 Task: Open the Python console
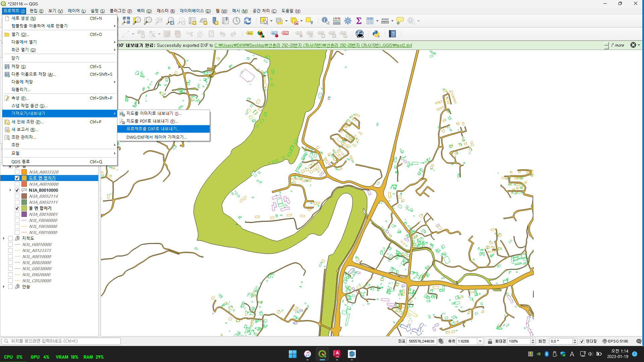click(x=376, y=34)
